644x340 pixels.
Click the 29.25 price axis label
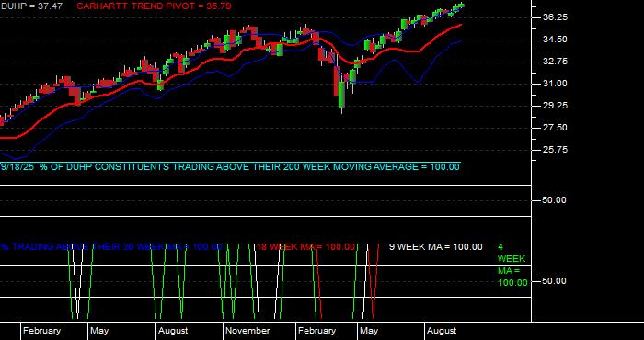pyautogui.click(x=555, y=106)
